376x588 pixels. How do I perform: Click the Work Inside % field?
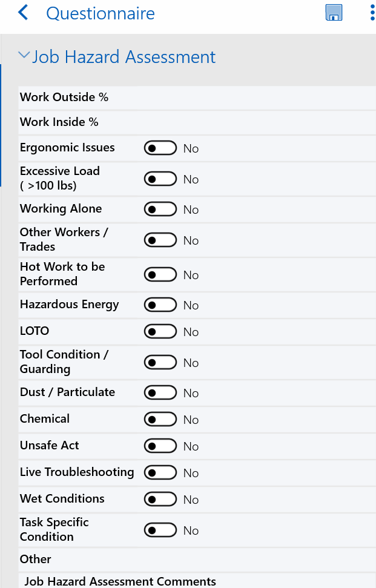(256, 122)
